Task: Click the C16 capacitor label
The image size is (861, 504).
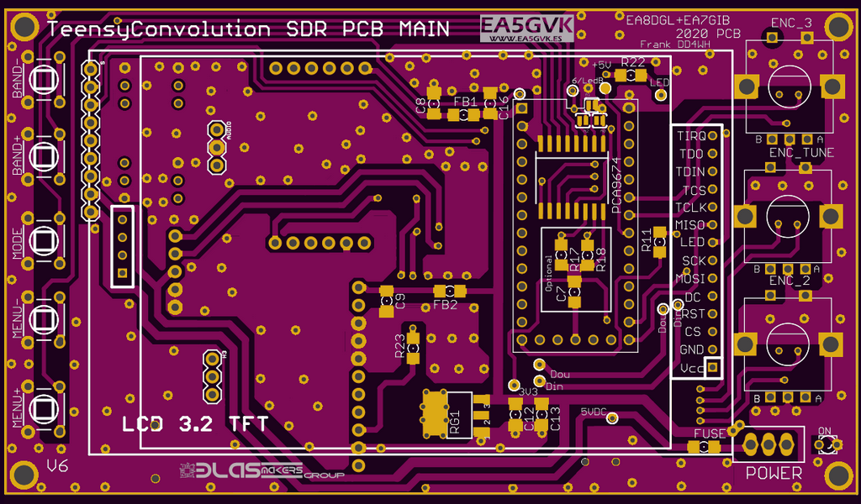Action: click(x=504, y=108)
